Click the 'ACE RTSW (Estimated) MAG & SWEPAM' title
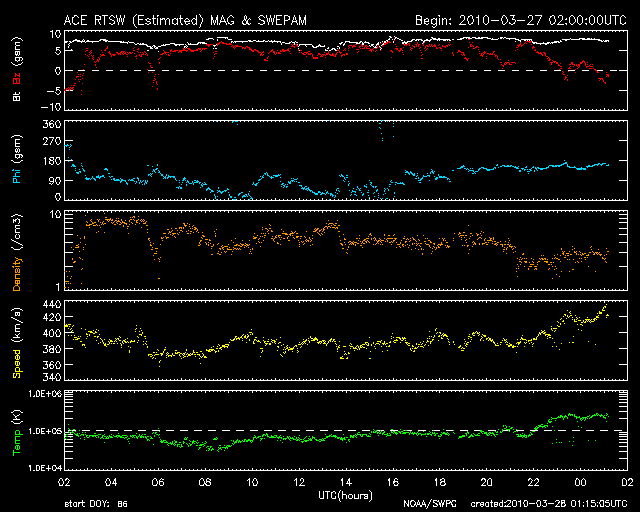This screenshot has width=640, height=512. (x=185, y=20)
